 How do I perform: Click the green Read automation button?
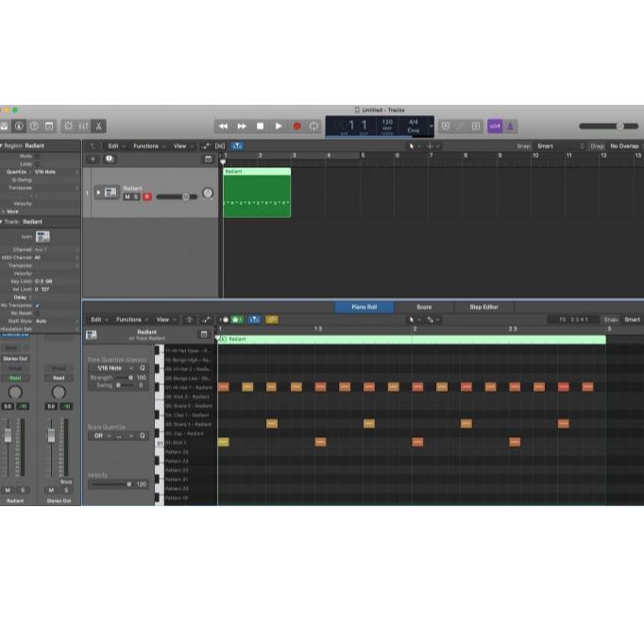pyautogui.click(x=15, y=377)
